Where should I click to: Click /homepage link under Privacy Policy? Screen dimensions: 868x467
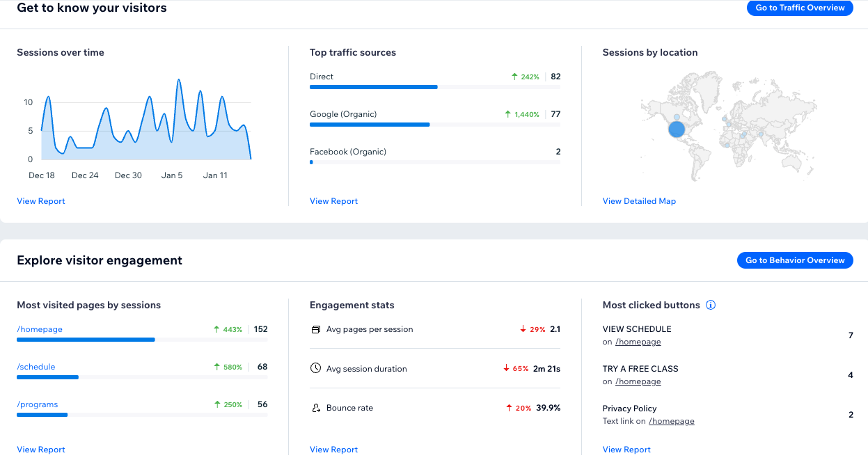point(672,421)
